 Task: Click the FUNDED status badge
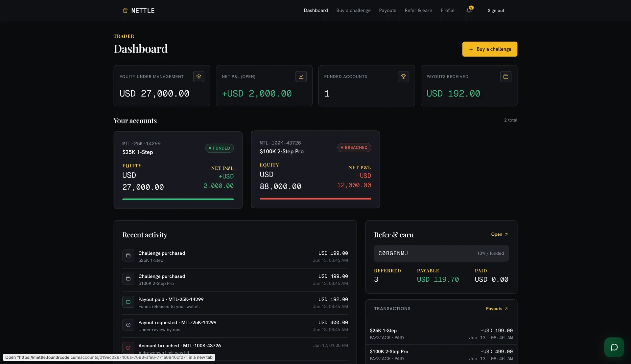220,148
